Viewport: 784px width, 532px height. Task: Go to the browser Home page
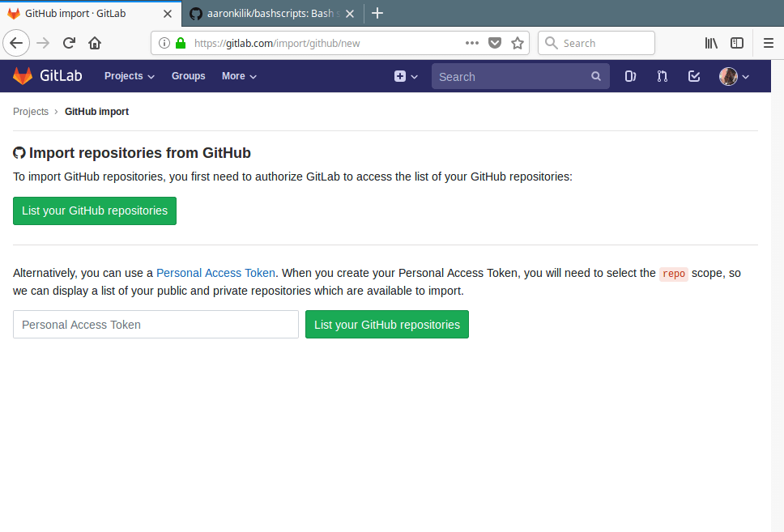95,43
